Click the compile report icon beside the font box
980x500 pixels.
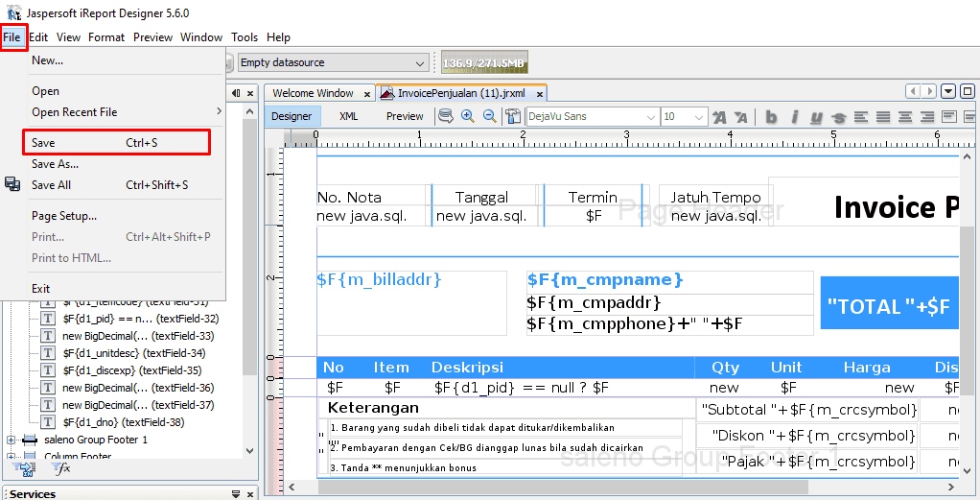click(x=513, y=116)
